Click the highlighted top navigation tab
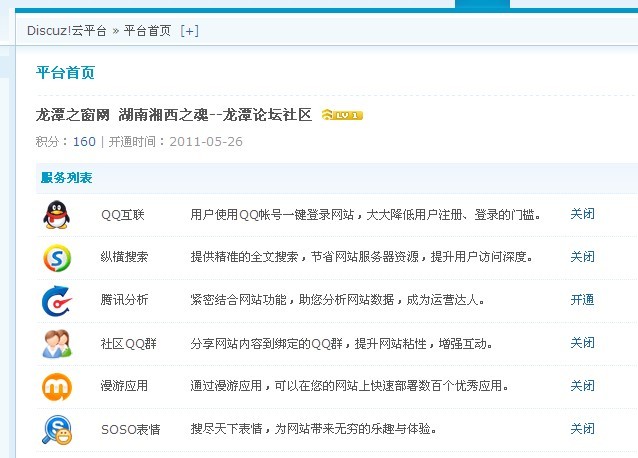 482,4
